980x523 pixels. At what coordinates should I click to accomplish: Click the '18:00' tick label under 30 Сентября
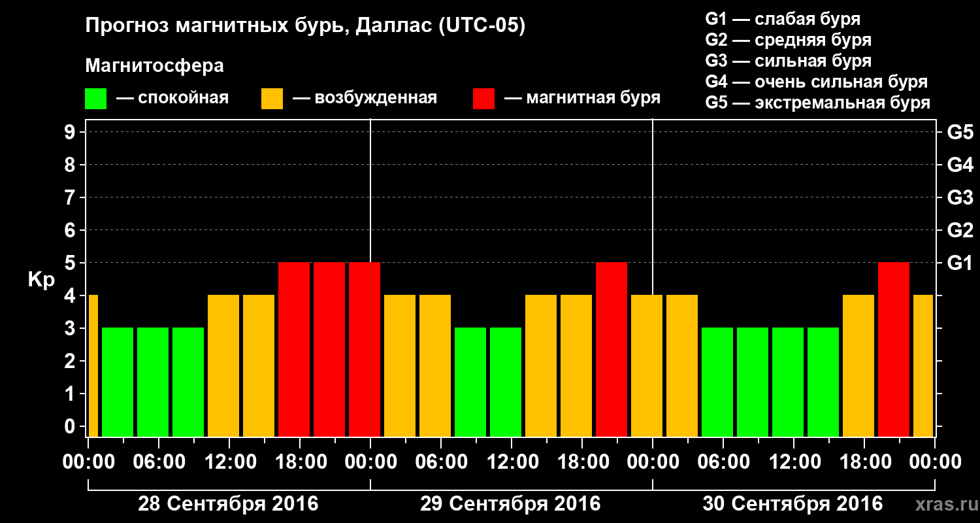pyautogui.click(x=864, y=462)
